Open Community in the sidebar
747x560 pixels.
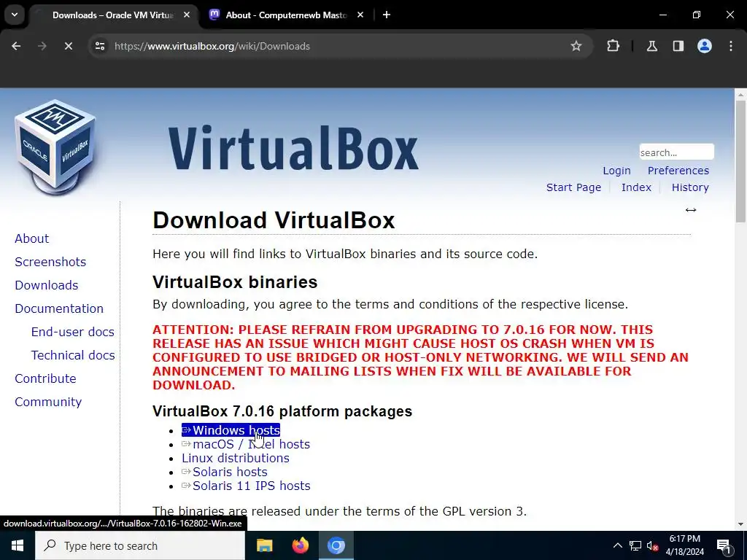(48, 402)
